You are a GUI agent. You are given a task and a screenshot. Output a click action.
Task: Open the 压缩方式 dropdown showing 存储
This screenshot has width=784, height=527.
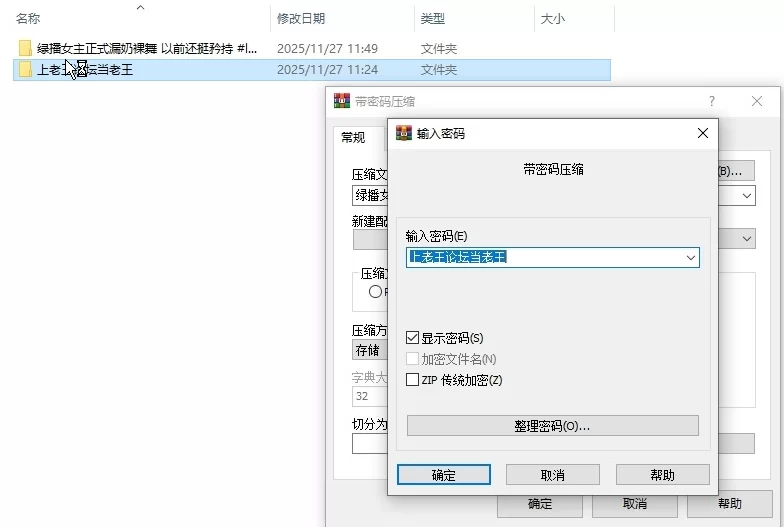point(370,351)
